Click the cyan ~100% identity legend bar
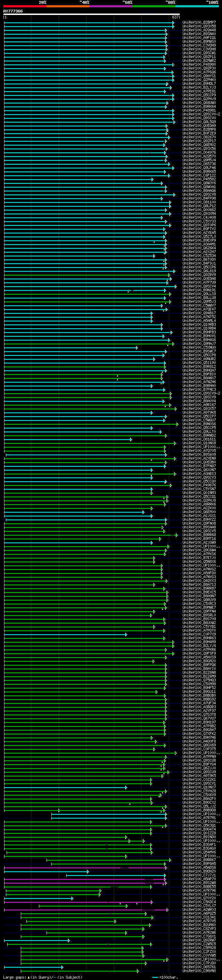Viewport: 222px width, 980px height. [x=197, y=6]
